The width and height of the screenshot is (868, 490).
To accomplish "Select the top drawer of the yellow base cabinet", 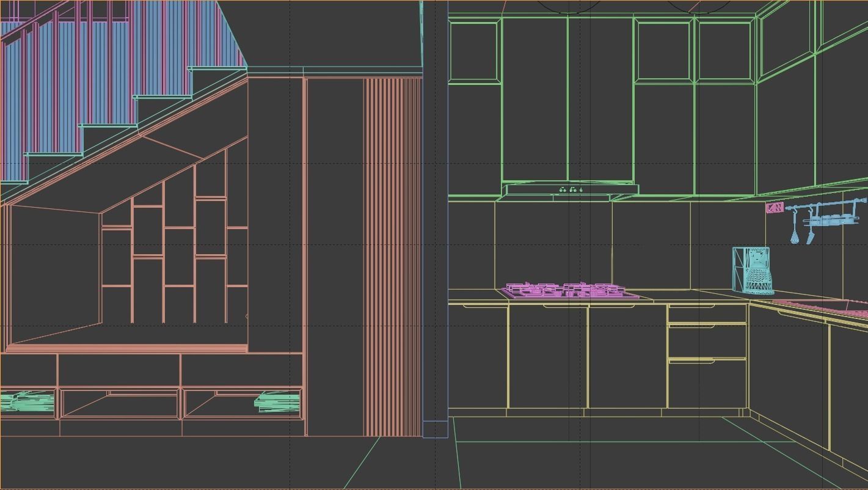I will pos(707,313).
